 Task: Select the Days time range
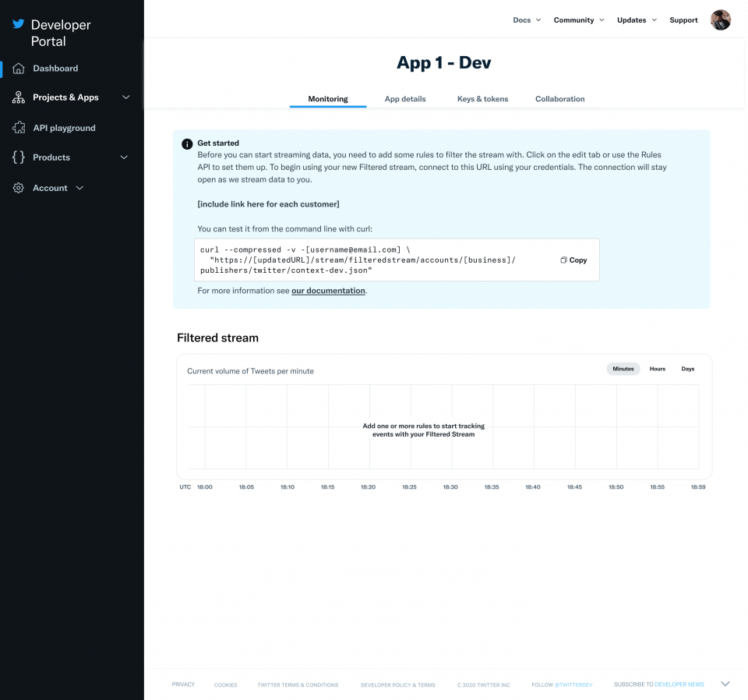688,369
